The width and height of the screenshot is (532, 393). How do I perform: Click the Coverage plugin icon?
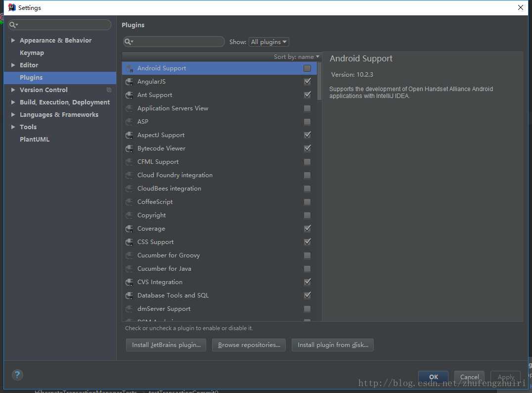click(129, 229)
